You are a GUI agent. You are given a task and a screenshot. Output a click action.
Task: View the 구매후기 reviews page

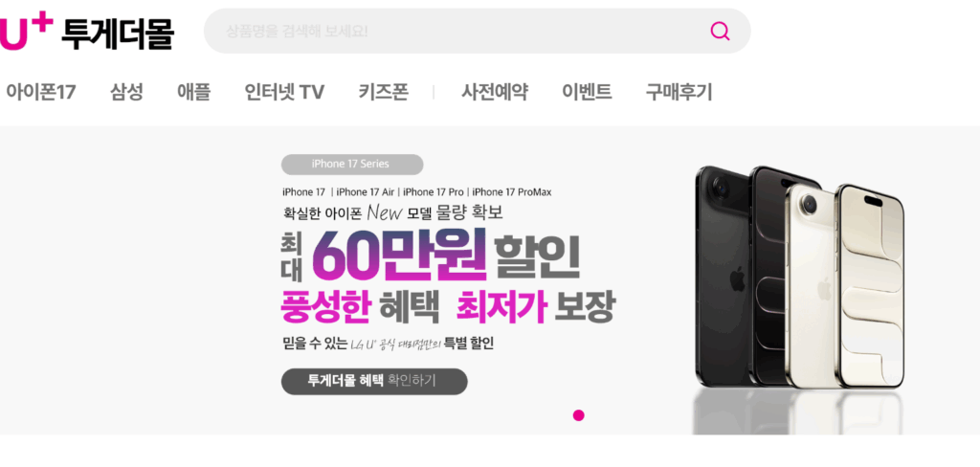(x=679, y=93)
